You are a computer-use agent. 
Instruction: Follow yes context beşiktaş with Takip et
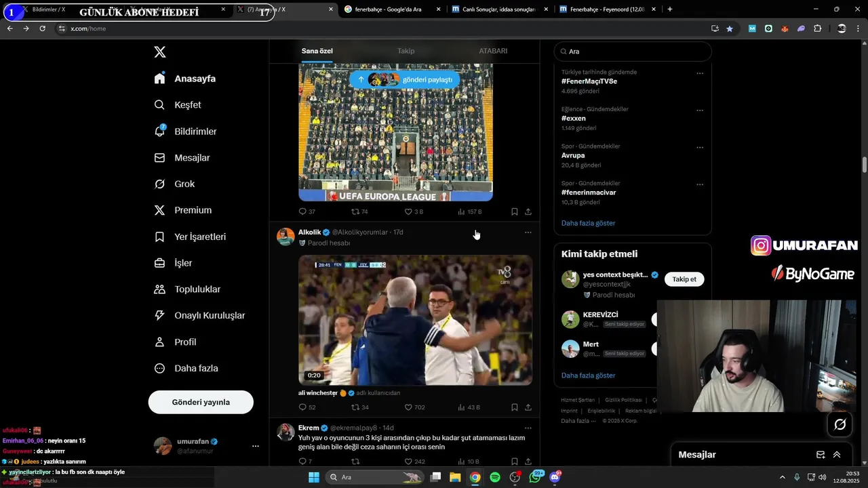coord(684,279)
